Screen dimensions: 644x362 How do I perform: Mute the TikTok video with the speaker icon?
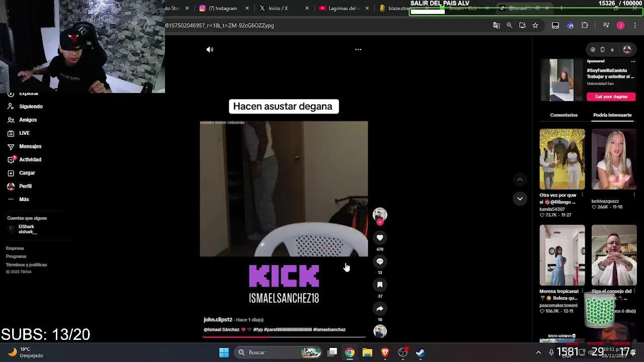(210, 49)
